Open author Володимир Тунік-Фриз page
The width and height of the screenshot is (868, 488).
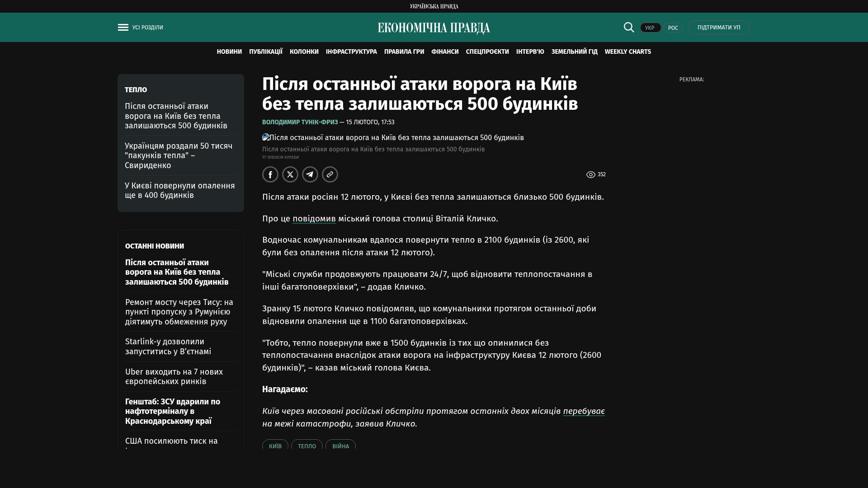click(x=300, y=122)
